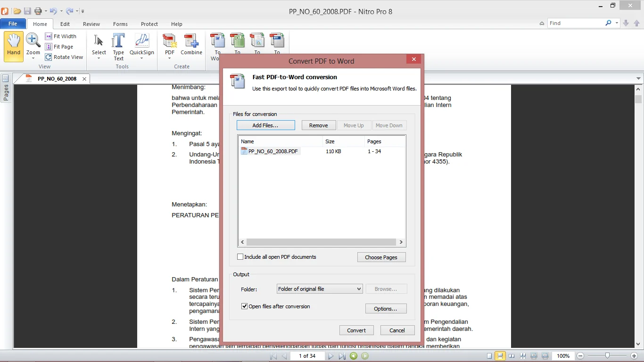644x362 pixels.
Task: Switch to the Review ribbon tab
Action: [91, 24]
